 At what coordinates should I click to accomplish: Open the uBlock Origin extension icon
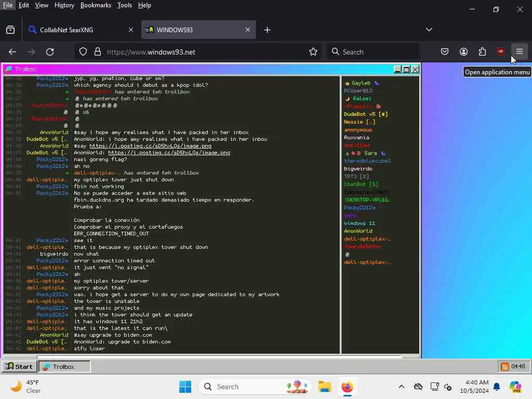click(500, 51)
